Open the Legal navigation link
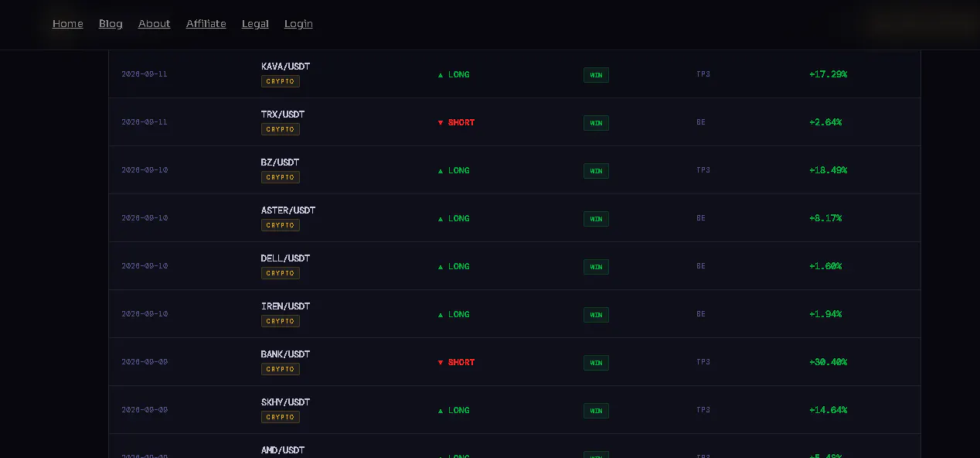 (x=255, y=23)
